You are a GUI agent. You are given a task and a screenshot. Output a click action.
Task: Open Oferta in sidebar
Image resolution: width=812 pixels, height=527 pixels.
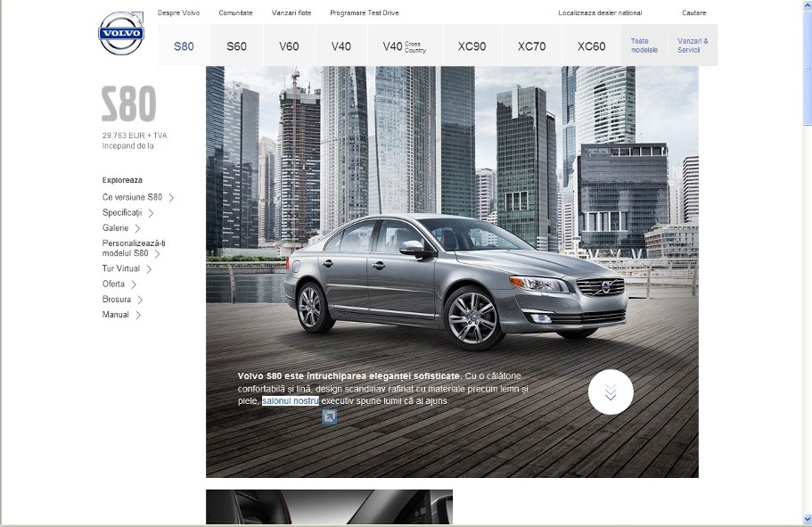[113, 284]
